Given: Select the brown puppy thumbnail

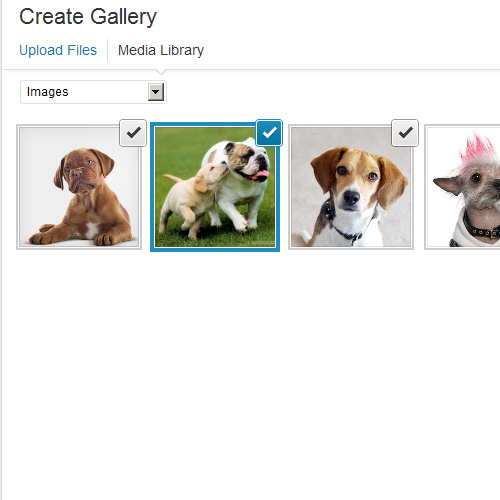Looking at the screenshot, I should pyautogui.click(x=79, y=187).
